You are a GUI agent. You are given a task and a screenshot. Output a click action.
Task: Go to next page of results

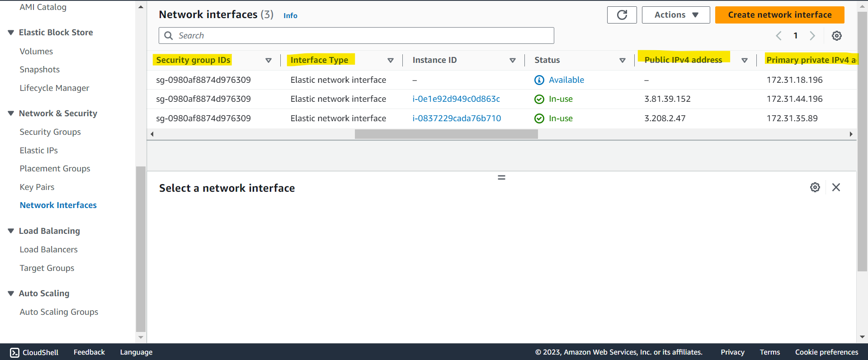click(812, 36)
